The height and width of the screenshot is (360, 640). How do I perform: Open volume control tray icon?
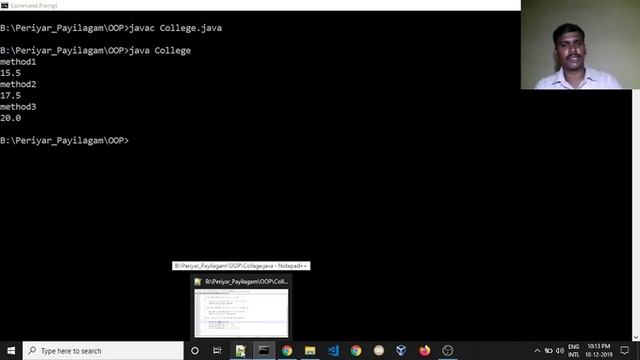click(x=560, y=351)
